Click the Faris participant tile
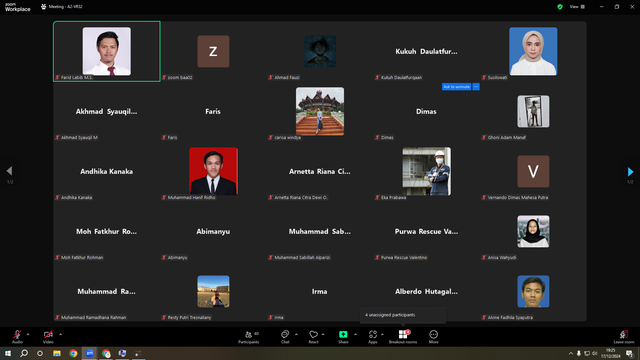640x360 pixels. 213,111
